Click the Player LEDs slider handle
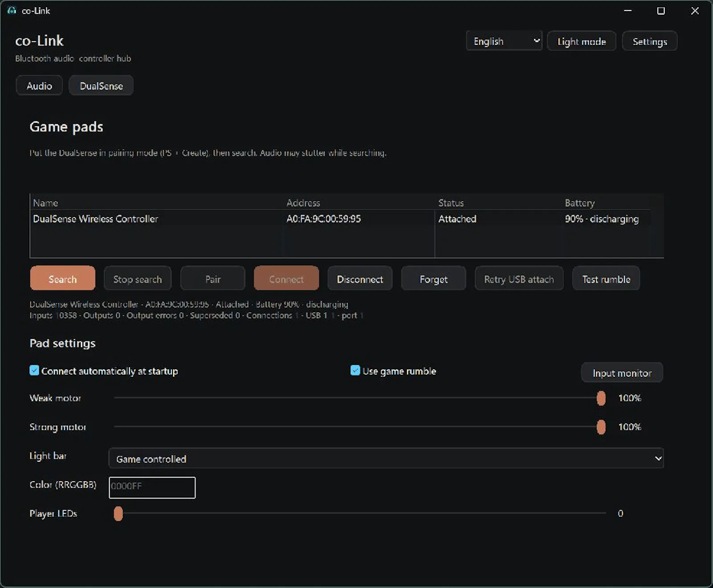This screenshot has height=588, width=713. click(x=118, y=513)
